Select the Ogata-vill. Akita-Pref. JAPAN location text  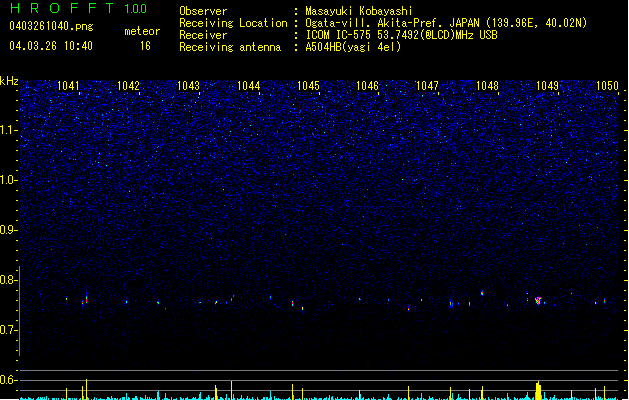tap(446, 23)
